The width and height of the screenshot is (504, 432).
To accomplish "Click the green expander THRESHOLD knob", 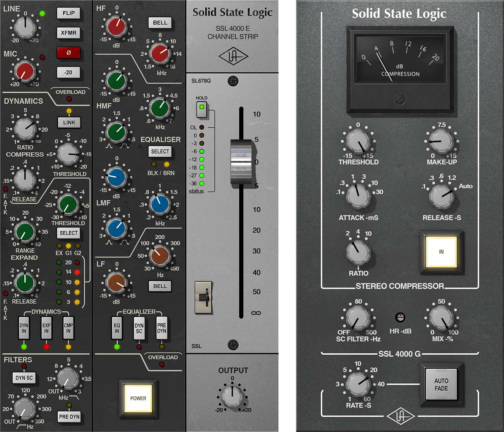I will 68,204.
